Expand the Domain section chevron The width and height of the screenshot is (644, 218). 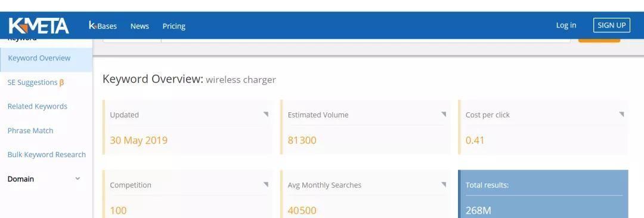click(x=78, y=179)
